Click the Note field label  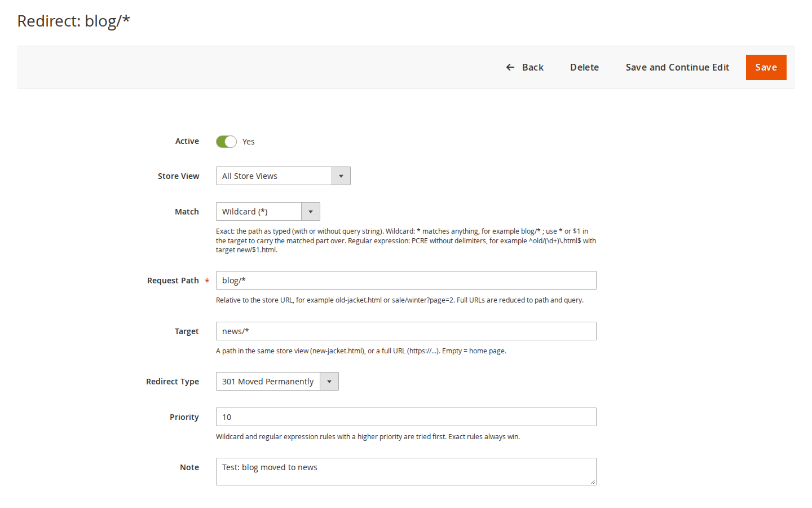[189, 467]
